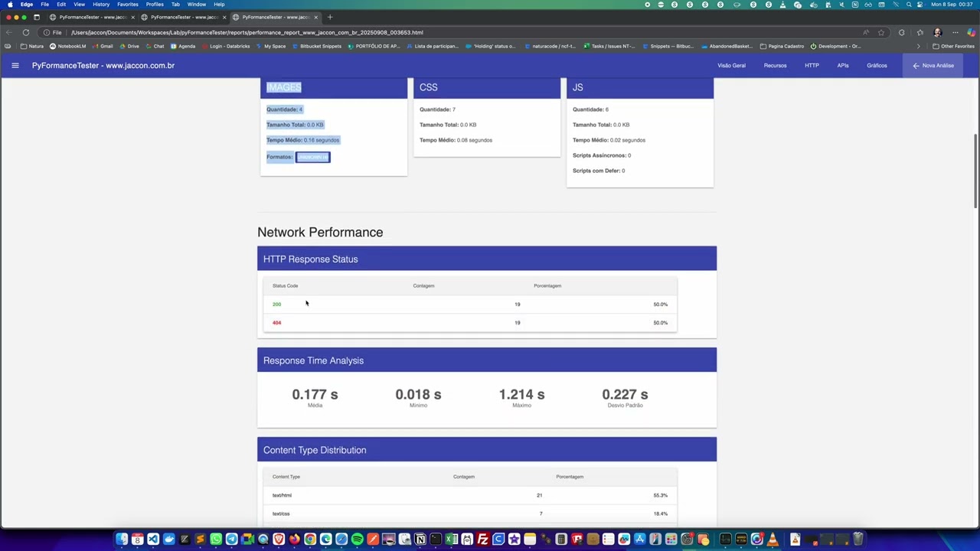Open the Trash in the dock

(x=857, y=540)
